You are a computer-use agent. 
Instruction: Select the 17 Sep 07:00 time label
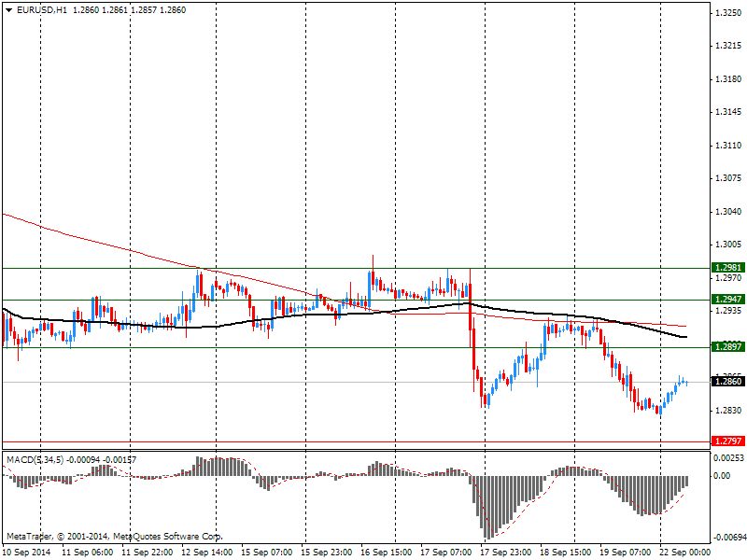(446, 553)
